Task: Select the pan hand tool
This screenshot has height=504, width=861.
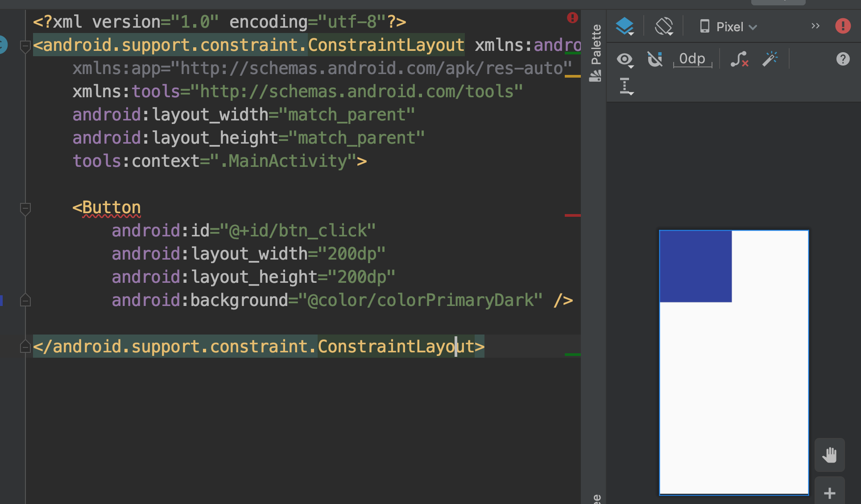Action: pyautogui.click(x=829, y=455)
